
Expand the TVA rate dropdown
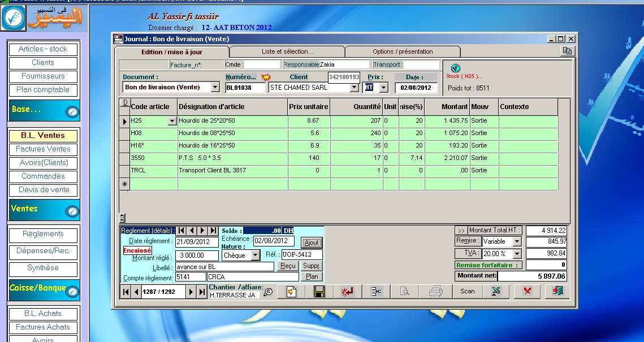[x=517, y=254]
